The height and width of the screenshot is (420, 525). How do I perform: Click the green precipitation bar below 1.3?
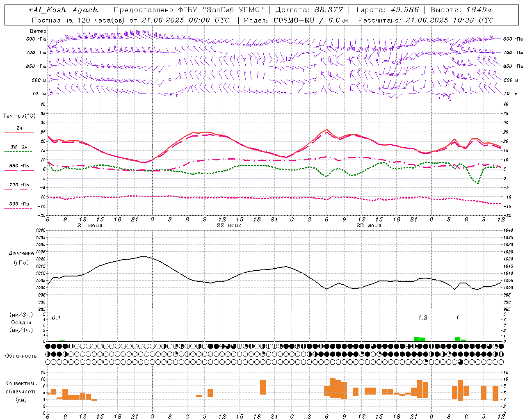click(x=420, y=339)
